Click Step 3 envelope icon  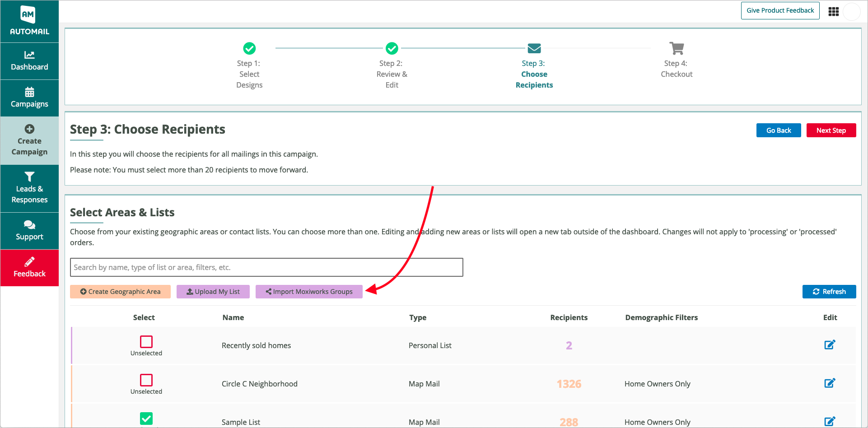(534, 48)
